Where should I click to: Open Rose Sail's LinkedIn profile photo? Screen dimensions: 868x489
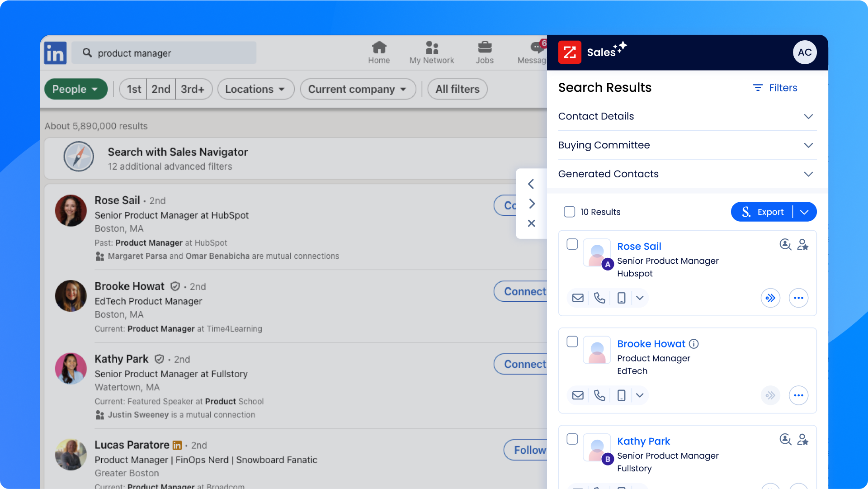point(71,211)
